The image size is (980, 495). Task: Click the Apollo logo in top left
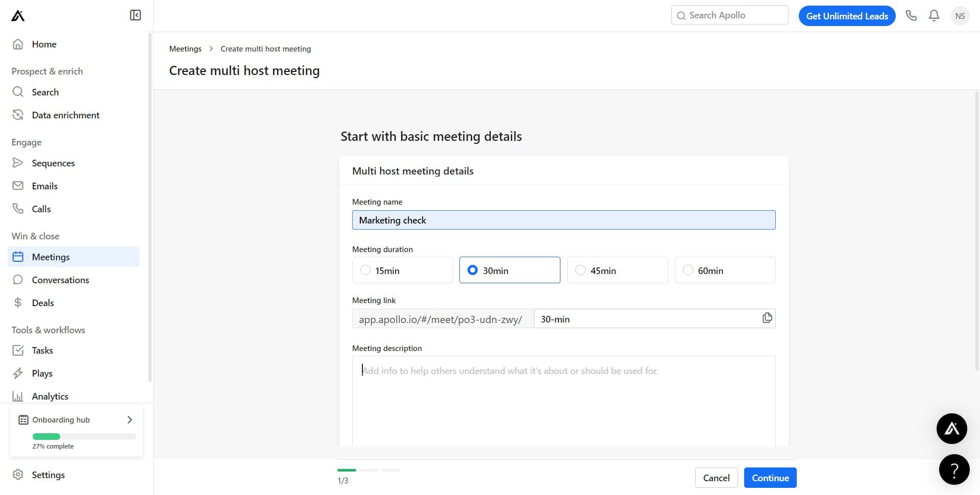(17, 15)
